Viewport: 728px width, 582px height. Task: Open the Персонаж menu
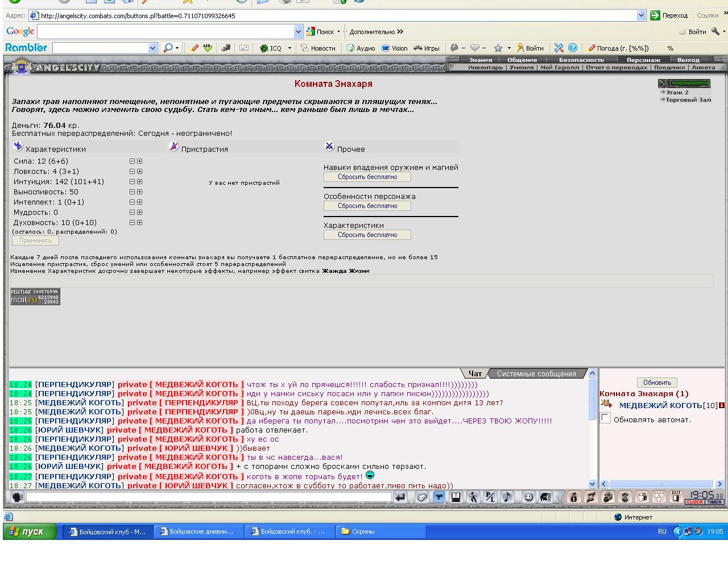coord(643,60)
